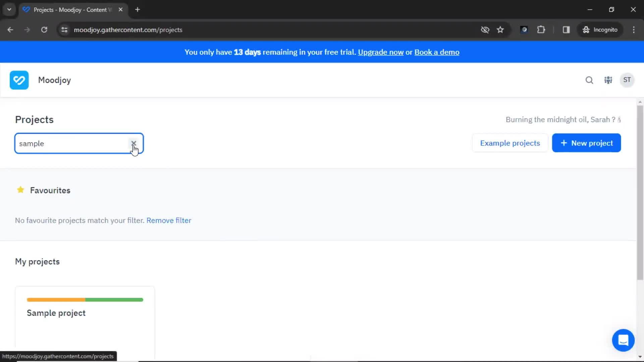
Task: Click the My projects heading
Action: [x=37, y=262]
